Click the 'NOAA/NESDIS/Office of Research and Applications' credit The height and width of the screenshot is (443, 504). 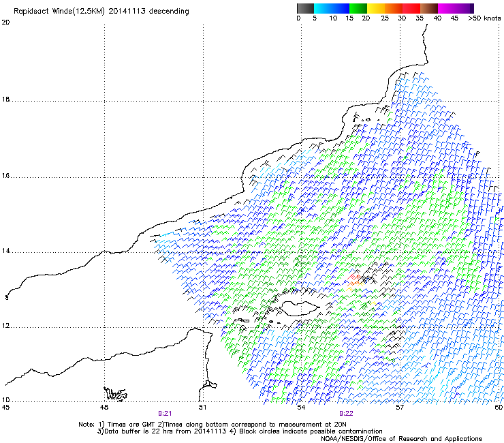[x=401, y=439]
